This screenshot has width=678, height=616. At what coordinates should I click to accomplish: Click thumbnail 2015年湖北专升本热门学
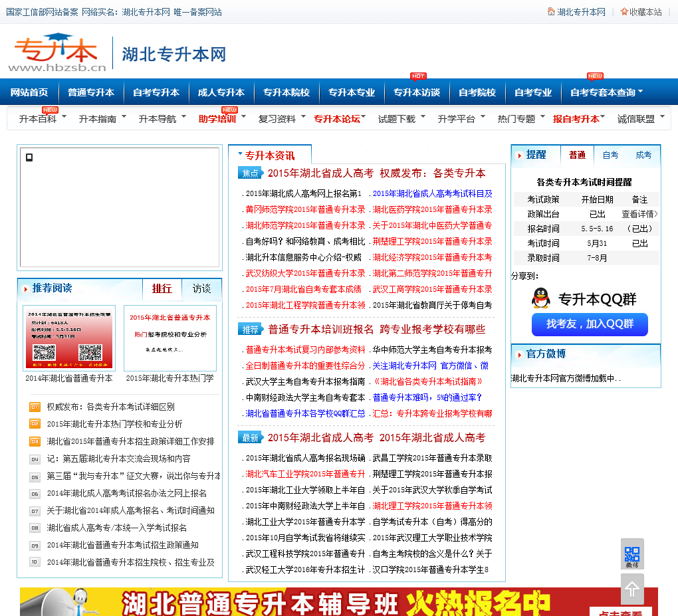tap(170, 338)
